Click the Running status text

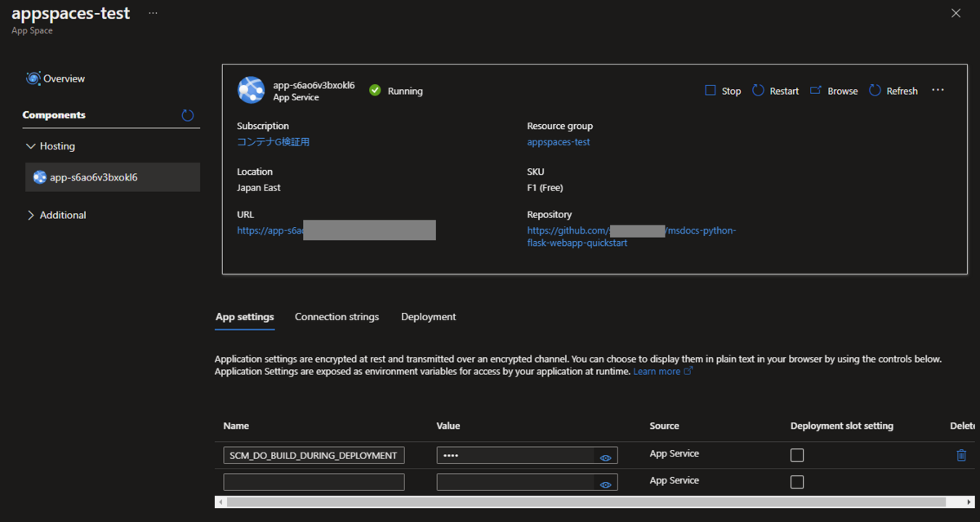(x=405, y=91)
